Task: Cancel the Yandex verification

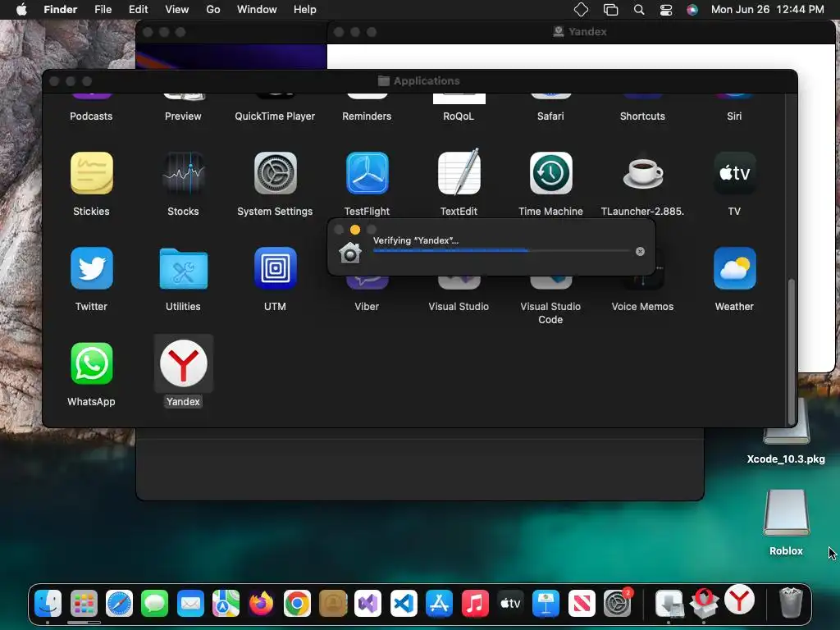Action: tap(640, 251)
